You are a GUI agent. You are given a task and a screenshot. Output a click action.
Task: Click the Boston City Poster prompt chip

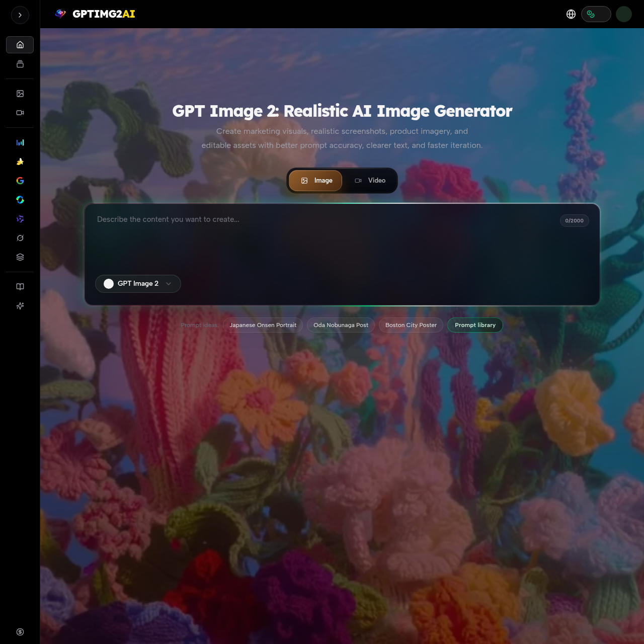click(411, 325)
